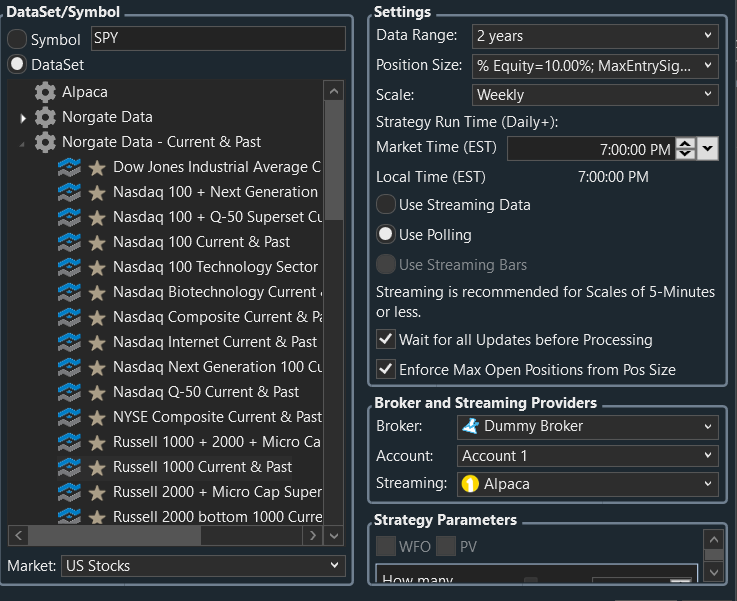
Task: Click dataset list scroll down arrow
Action: coord(334,536)
